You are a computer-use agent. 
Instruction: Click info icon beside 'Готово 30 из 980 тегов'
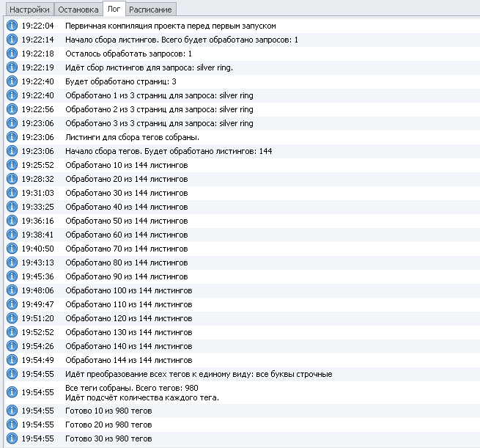coord(12,438)
